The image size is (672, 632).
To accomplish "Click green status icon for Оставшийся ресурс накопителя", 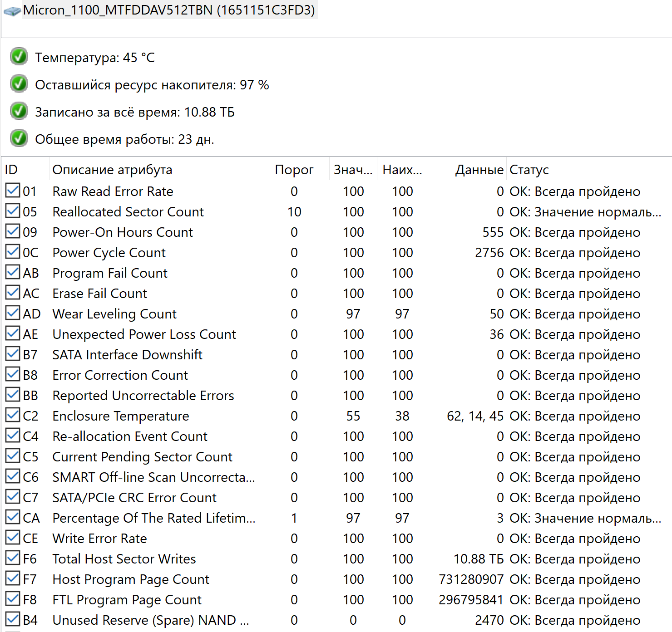I will 19,84.
